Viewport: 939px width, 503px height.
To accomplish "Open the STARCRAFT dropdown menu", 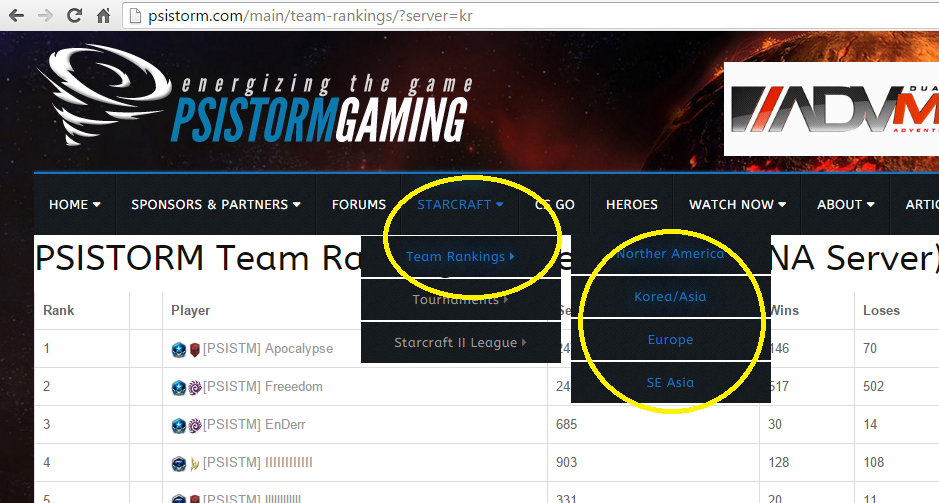I will click(x=460, y=205).
